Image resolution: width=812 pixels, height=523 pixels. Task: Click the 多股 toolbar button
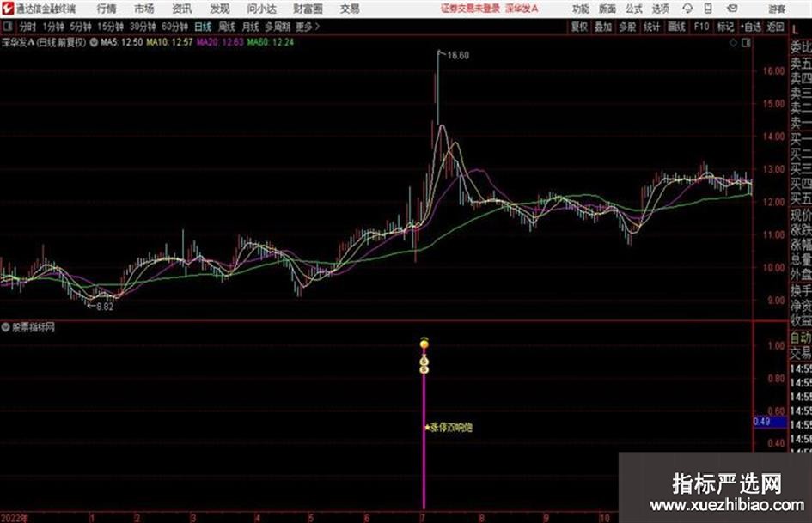tap(627, 27)
